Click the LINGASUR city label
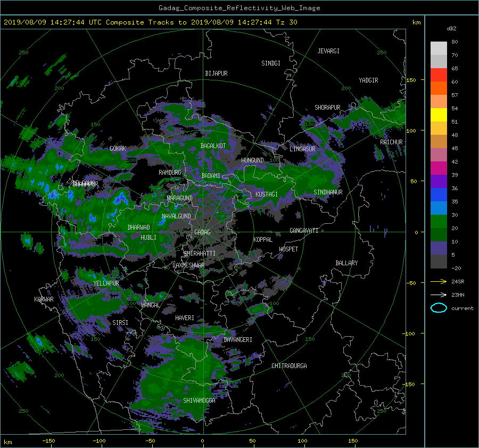The width and height of the screenshot is (479, 448). click(x=302, y=149)
